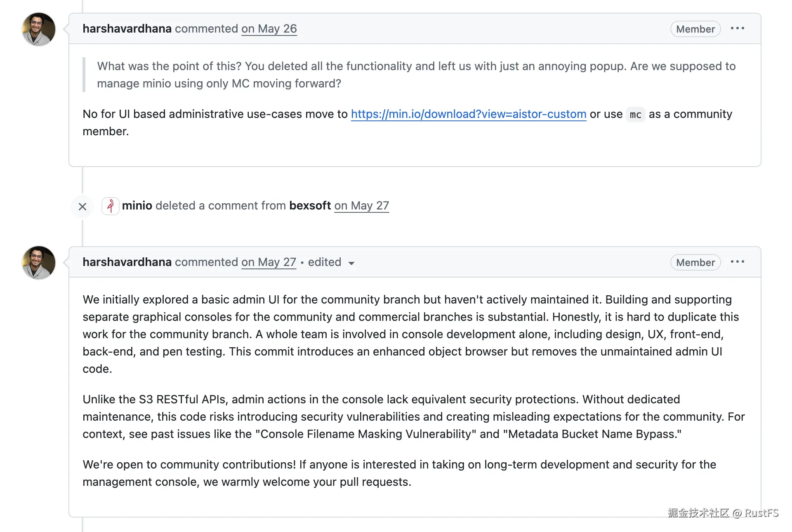This screenshot has height=532, width=792.
Task: Open the options menu on the May 27 comment
Action: [x=737, y=262]
